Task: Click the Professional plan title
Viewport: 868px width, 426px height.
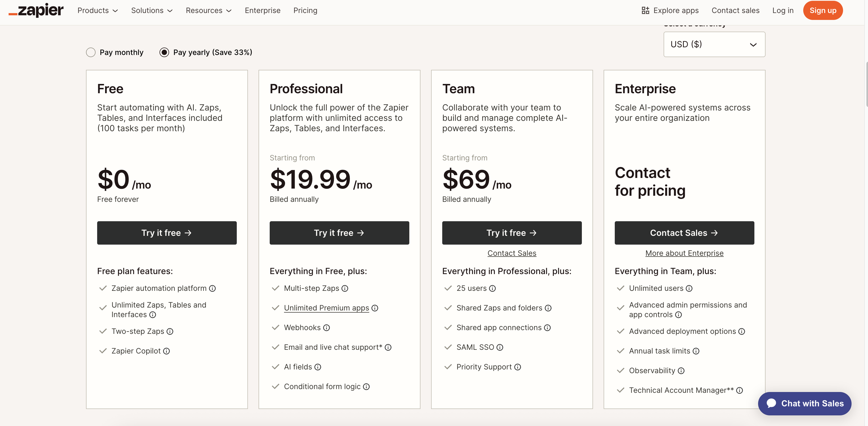Action: coord(306,89)
